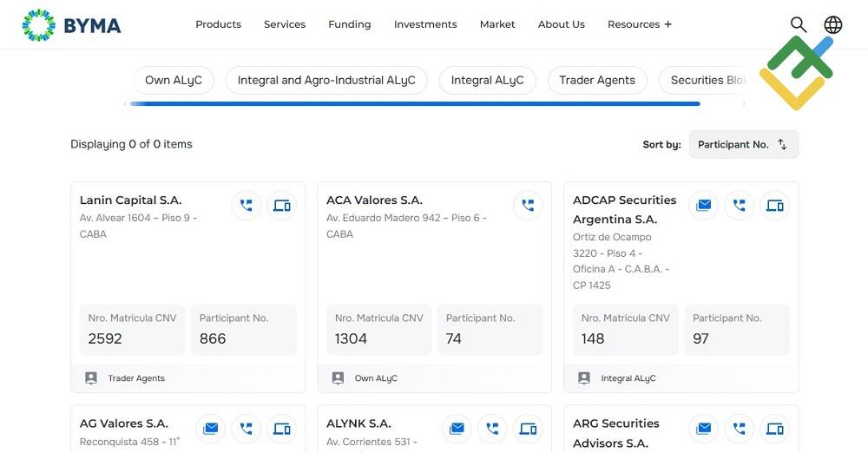Screen dimensions: 868x453
Task: Email ADCAP Securities Argentina via envelope icon
Action: pyautogui.click(x=704, y=206)
